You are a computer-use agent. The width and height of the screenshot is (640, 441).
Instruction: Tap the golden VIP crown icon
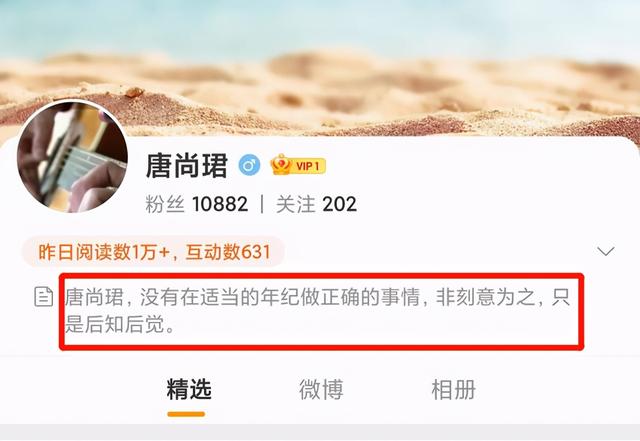281,164
